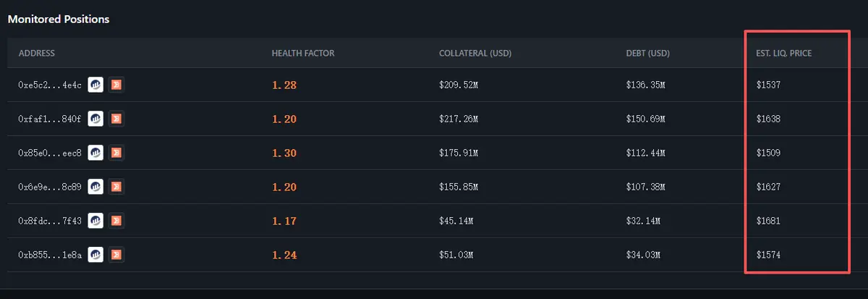868x299 pixels.
Task: Open the blue chart icon for 0x6e9e...8c89
Action: point(95,187)
